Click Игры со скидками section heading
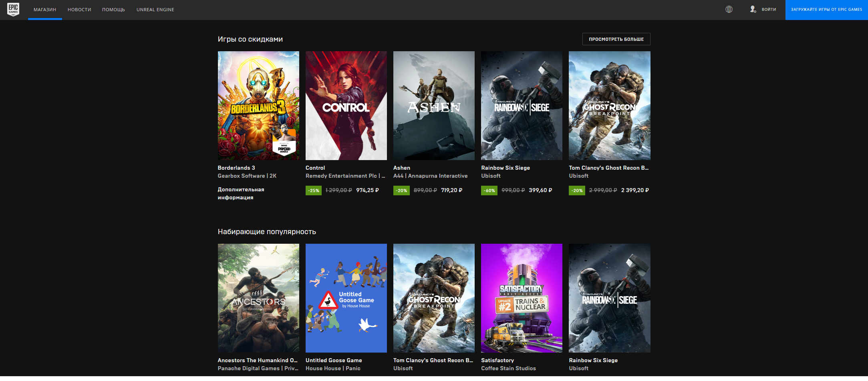 (x=250, y=39)
